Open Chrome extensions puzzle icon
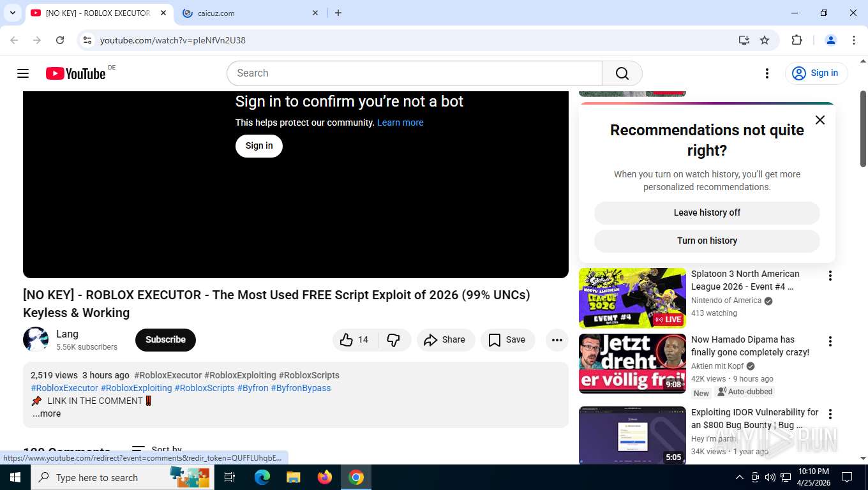 [x=797, y=40]
